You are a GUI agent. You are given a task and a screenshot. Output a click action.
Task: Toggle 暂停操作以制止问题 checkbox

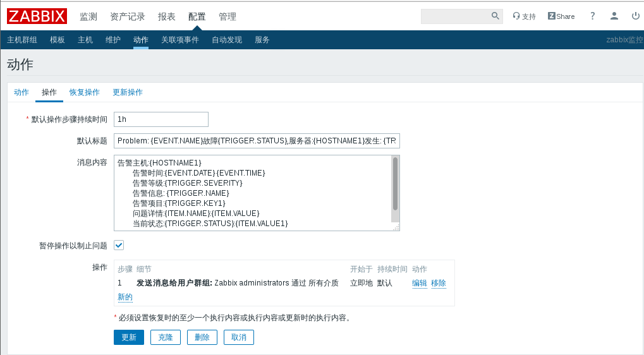(119, 245)
